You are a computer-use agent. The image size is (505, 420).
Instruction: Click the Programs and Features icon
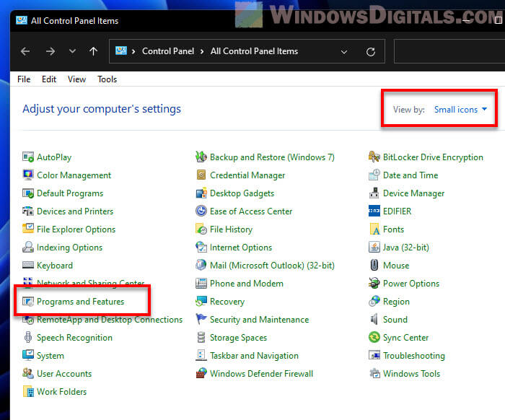[28, 302]
